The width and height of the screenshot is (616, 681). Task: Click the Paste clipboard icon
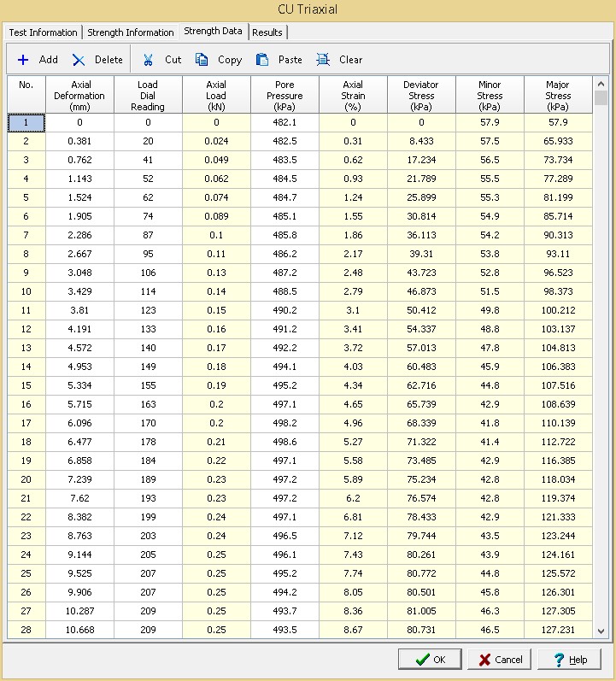pos(262,60)
